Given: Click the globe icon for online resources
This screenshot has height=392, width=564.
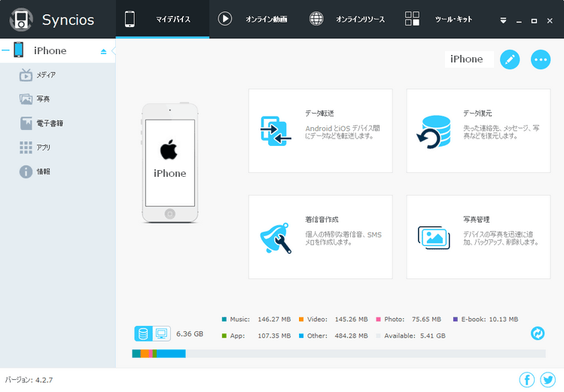Looking at the screenshot, I should [316, 19].
